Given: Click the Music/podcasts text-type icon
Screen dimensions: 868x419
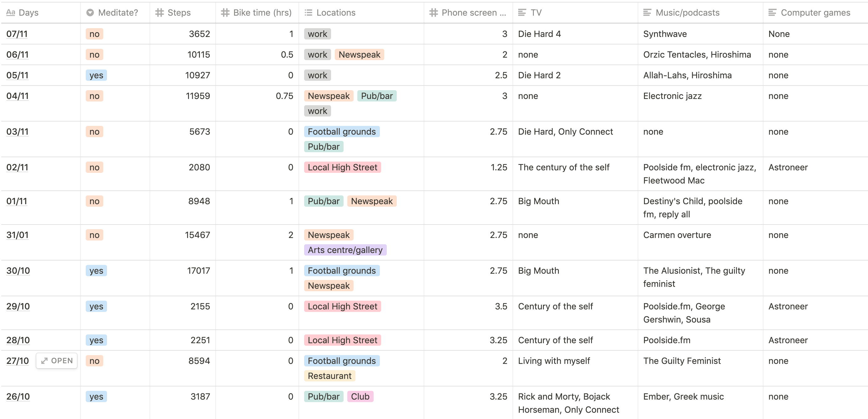Looking at the screenshot, I should [x=647, y=13].
